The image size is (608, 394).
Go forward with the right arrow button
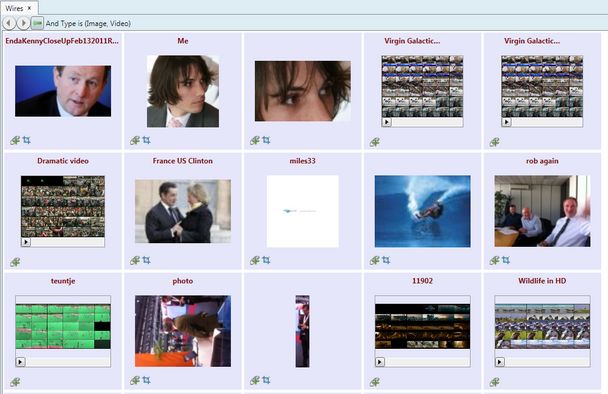tap(23, 23)
